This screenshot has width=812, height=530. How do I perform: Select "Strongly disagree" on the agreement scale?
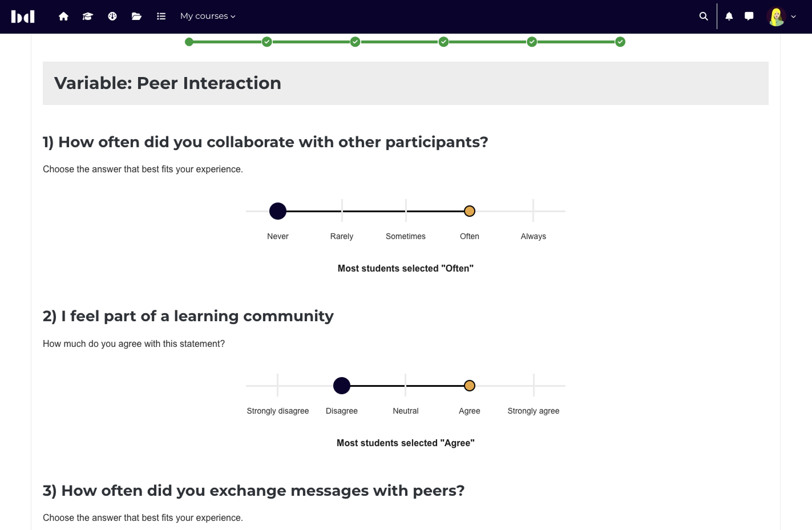click(x=278, y=386)
